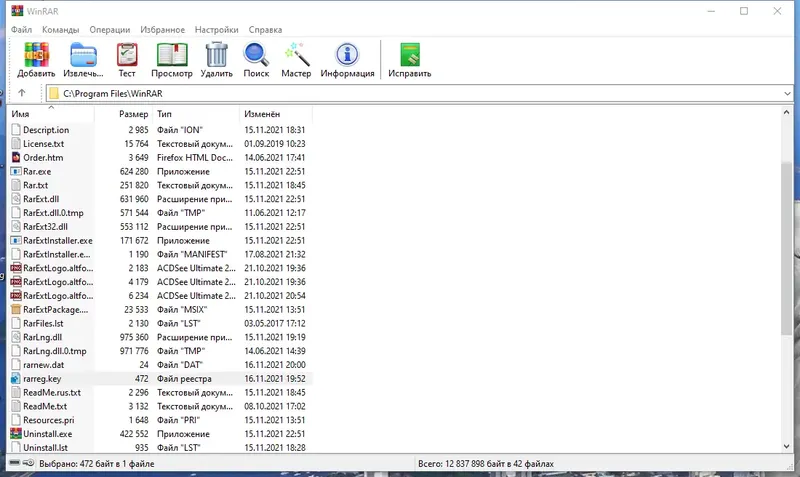This screenshot has height=477, width=800.
Task: Select the RarFiles.lst file name
Action: [x=43, y=323]
